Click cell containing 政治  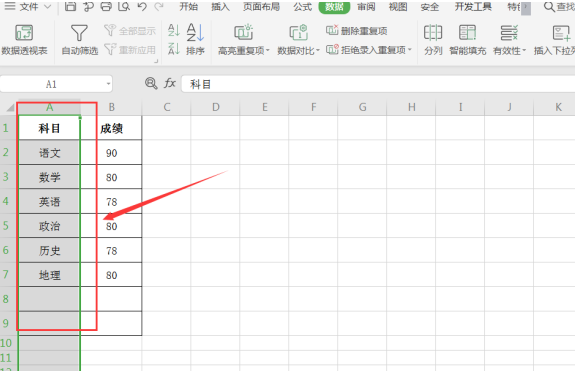click(x=49, y=226)
